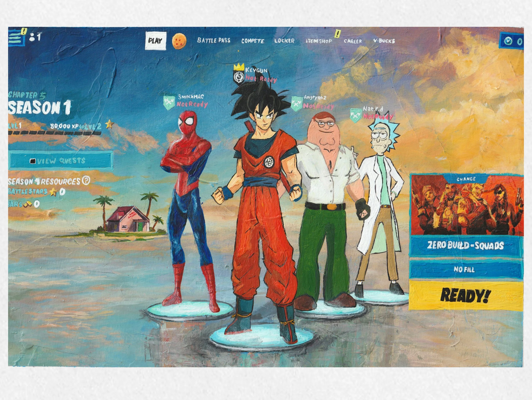Click the yellow alert badge above Item Shop
This screenshot has width=532, height=400.
pos(338,34)
